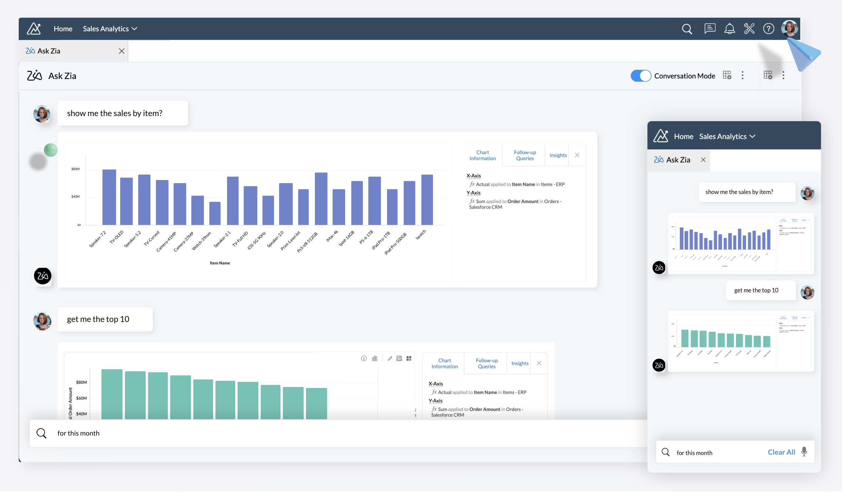
Task: Open chart type selector on the top-10 chart
Action: [x=375, y=358]
